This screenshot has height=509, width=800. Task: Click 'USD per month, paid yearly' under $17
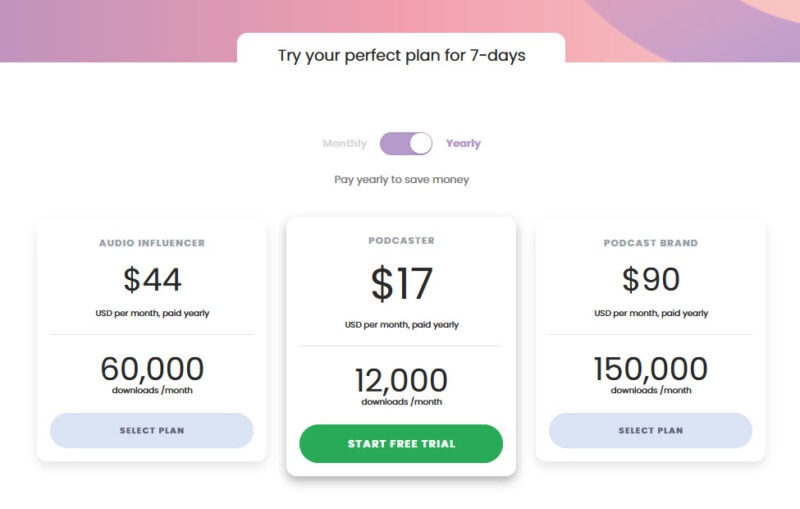click(402, 324)
